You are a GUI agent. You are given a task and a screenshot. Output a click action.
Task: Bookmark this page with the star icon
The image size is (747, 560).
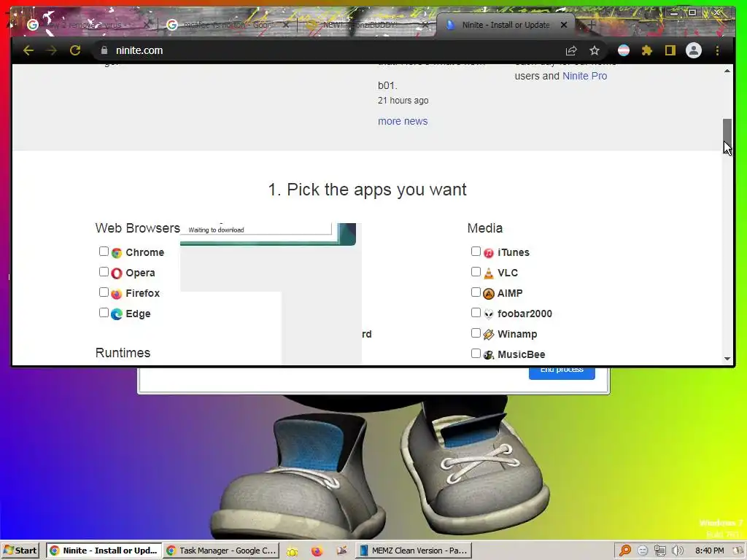click(x=595, y=50)
